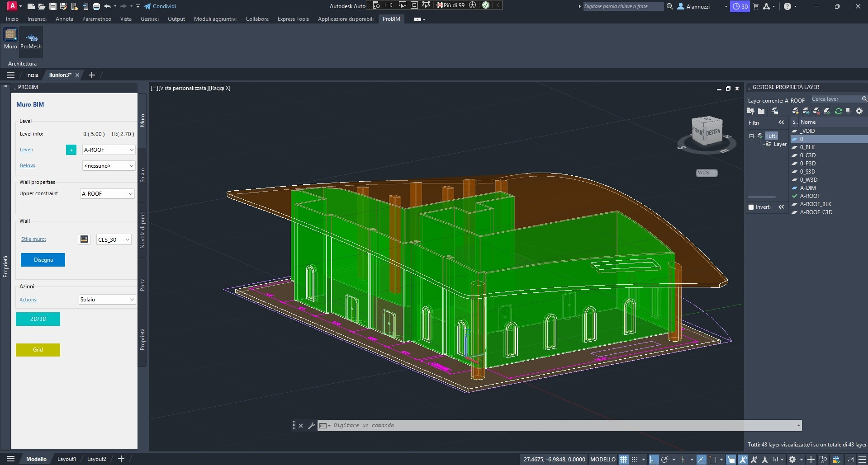868x465 pixels.
Task: Open the Inserisci ribbon tab
Action: pos(37,19)
